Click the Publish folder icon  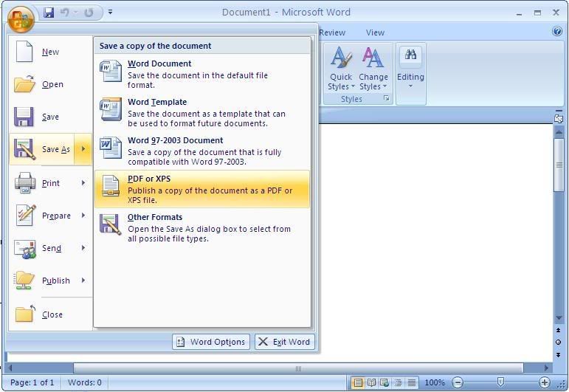pos(24,280)
